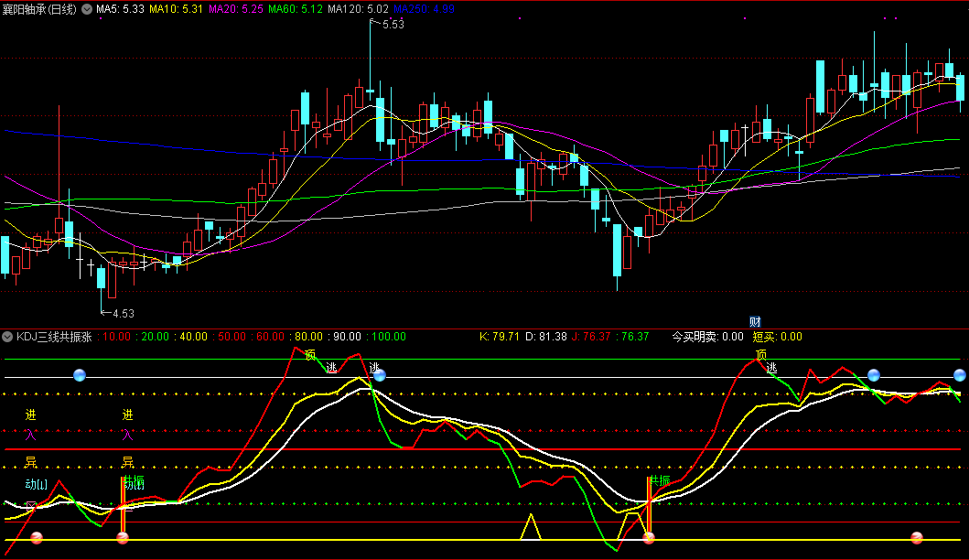Click the leftmost blue ball signal marker
Image resolution: width=969 pixels, height=560 pixels.
[x=79, y=374]
